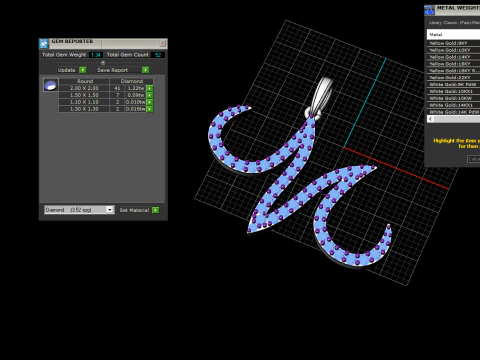
Task: Select White Gold 10KW in metal list
Action: tap(453, 98)
